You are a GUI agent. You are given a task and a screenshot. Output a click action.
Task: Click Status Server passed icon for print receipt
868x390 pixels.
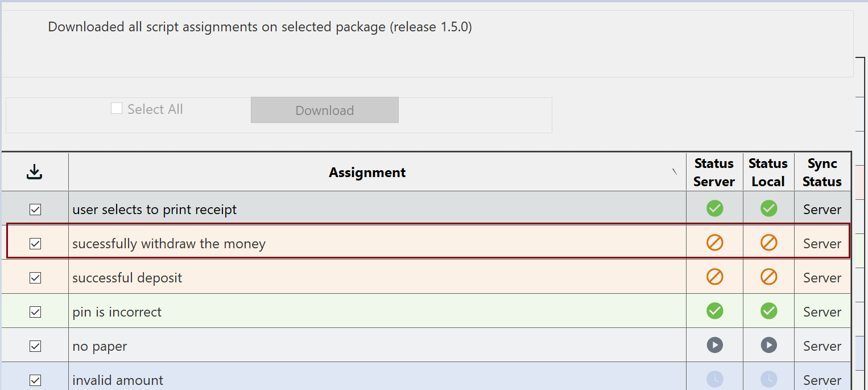click(714, 208)
